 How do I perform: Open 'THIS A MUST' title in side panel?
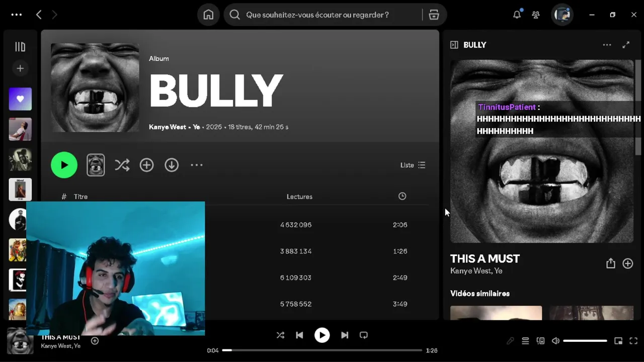(x=485, y=258)
